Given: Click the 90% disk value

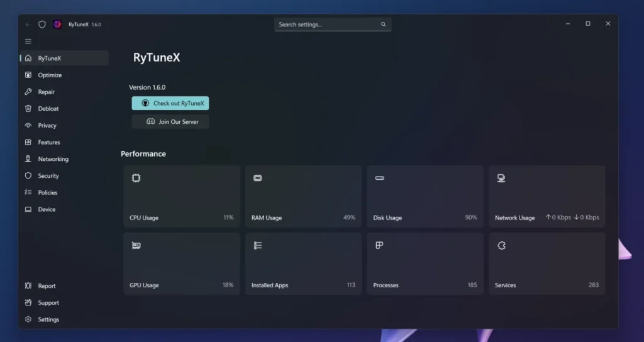Looking at the screenshot, I should coord(471,218).
